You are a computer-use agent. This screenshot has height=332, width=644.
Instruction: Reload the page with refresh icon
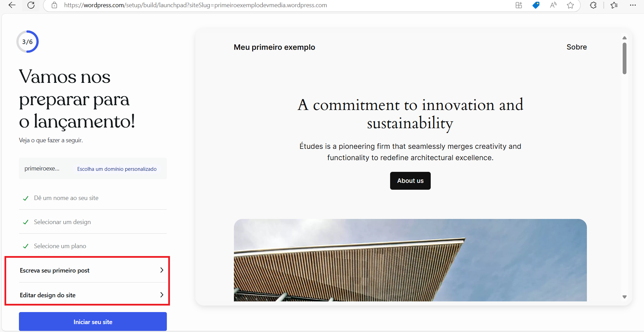click(31, 5)
